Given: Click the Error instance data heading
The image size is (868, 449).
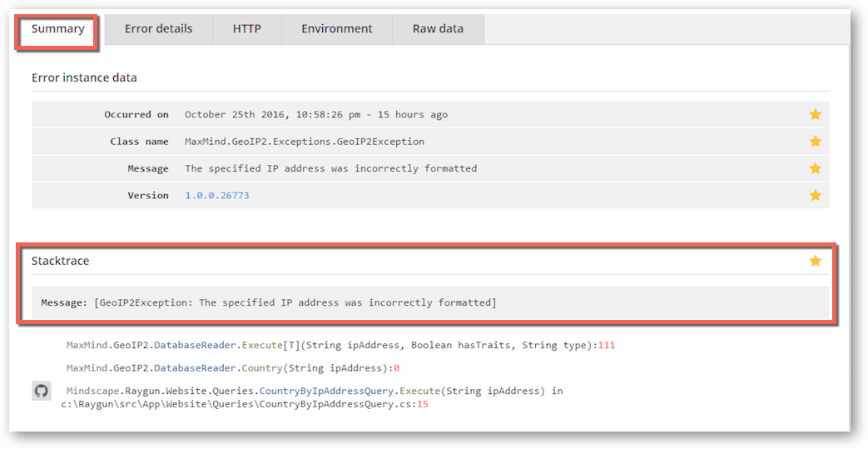Looking at the screenshot, I should (x=84, y=77).
